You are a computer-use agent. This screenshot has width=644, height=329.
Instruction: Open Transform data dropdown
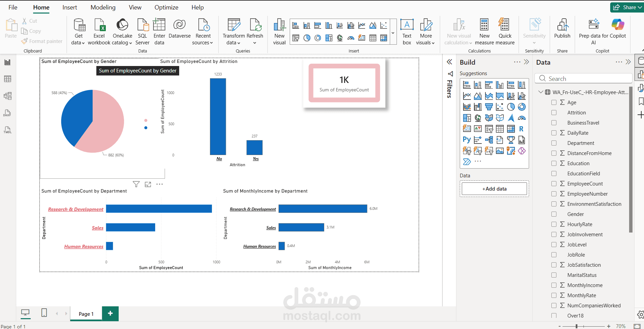coord(234,32)
